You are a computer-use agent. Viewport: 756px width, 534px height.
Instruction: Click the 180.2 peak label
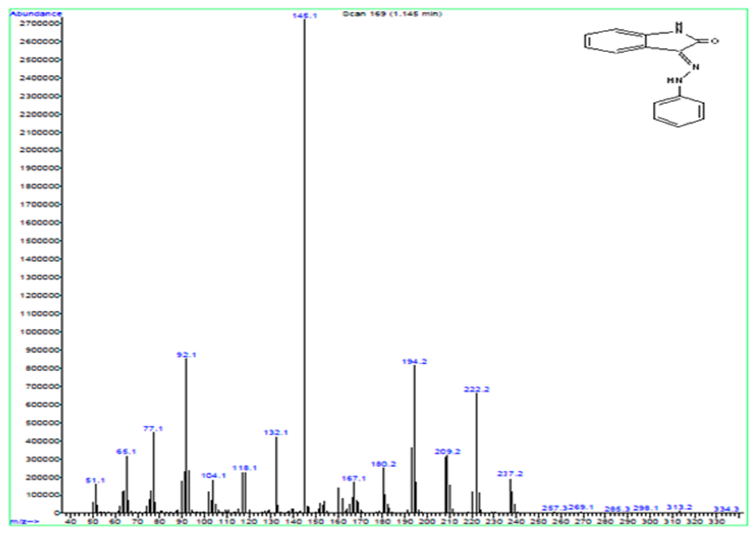tap(384, 464)
